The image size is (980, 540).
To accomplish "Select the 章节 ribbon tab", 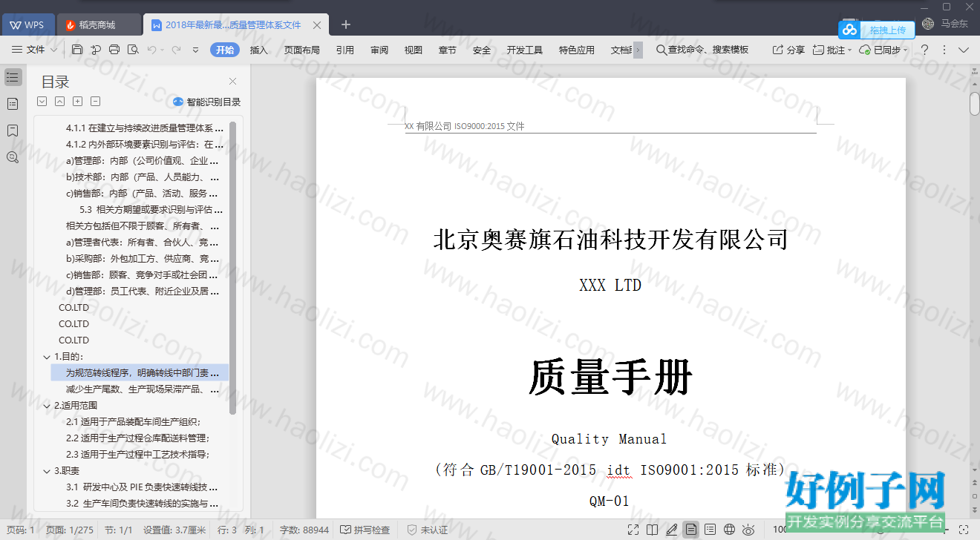I will 448,50.
